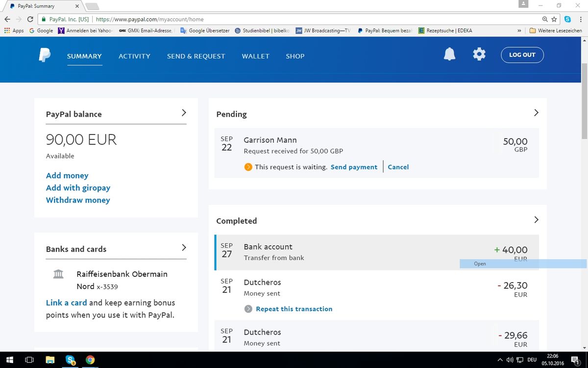Cancel the Garrison Mann request
588x368 pixels.
point(398,167)
